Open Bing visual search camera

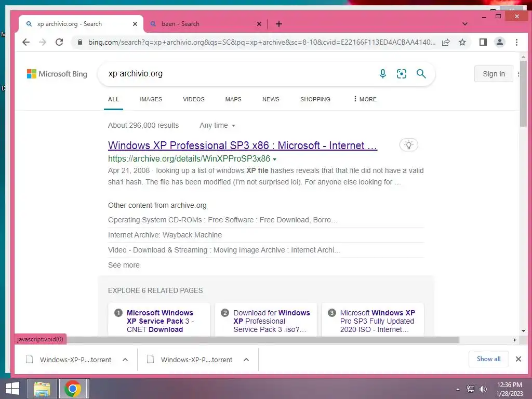(x=402, y=74)
